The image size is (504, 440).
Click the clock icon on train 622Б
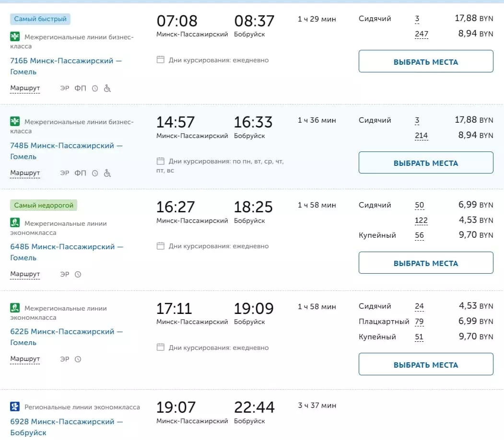[x=78, y=359]
